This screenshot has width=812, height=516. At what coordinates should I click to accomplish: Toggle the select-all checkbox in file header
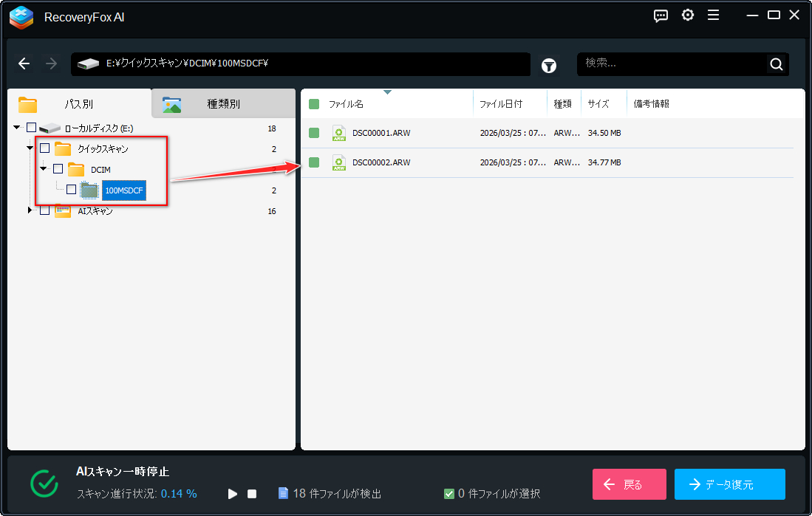coord(314,104)
